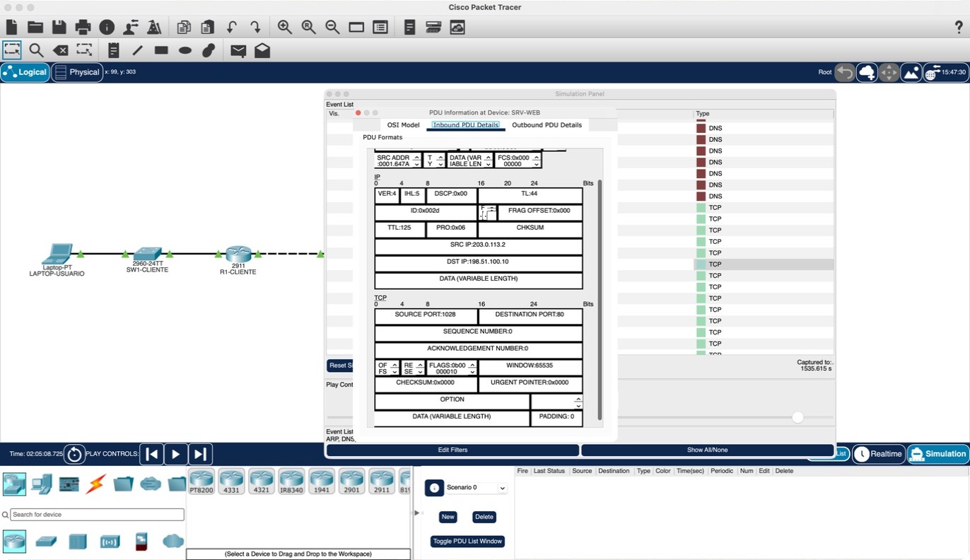Switch to Logical workspace view
The width and height of the screenshot is (970, 560).
(x=25, y=72)
